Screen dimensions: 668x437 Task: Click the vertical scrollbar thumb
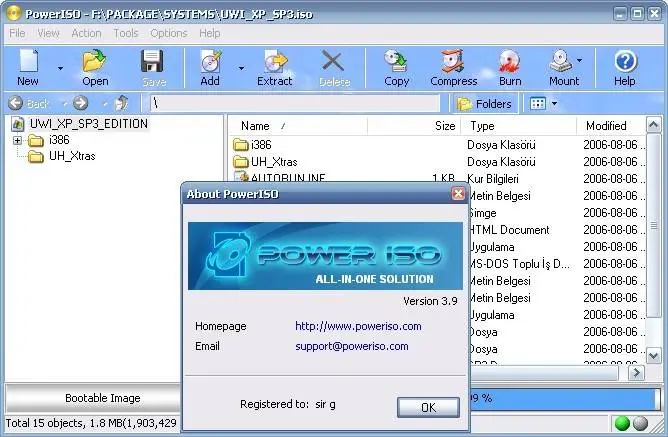(x=654, y=225)
